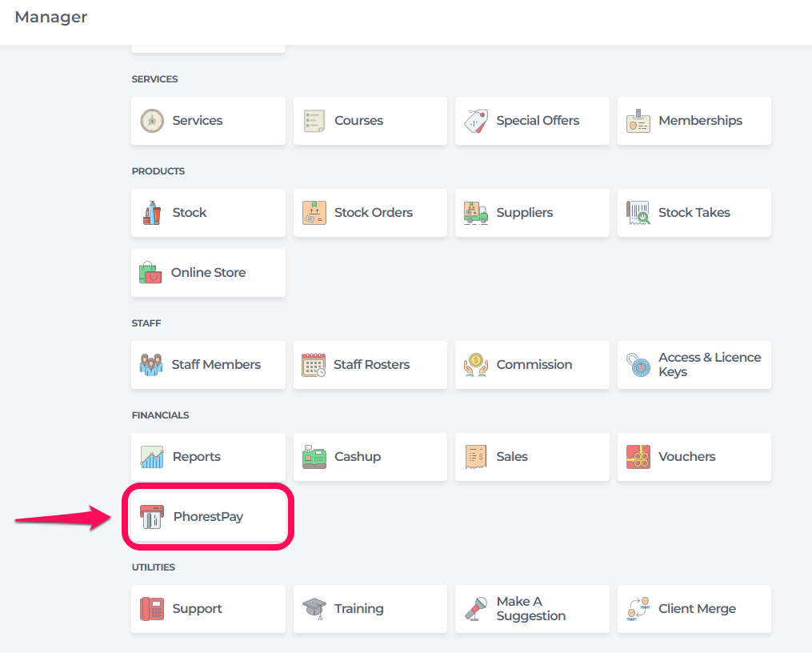Click the PhorestPay card terminal icon
The height and width of the screenshot is (653, 812).
(x=152, y=517)
